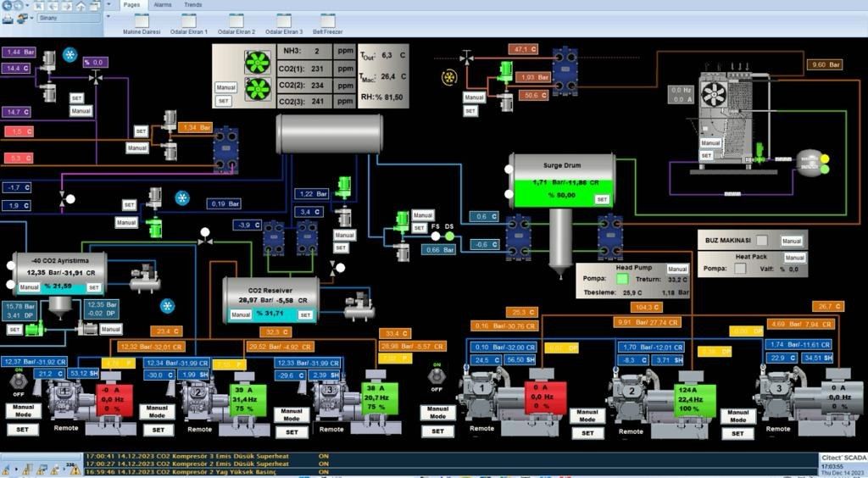Click SET button under CO2 compressor 2 Manual Mode
The height and width of the screenshot is (478, 868).
click(x=159, y=430)
